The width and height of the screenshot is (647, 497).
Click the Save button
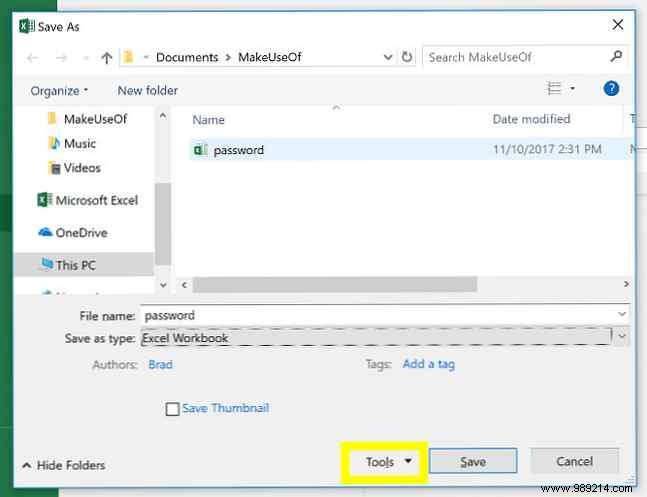(x=473, y=461)
